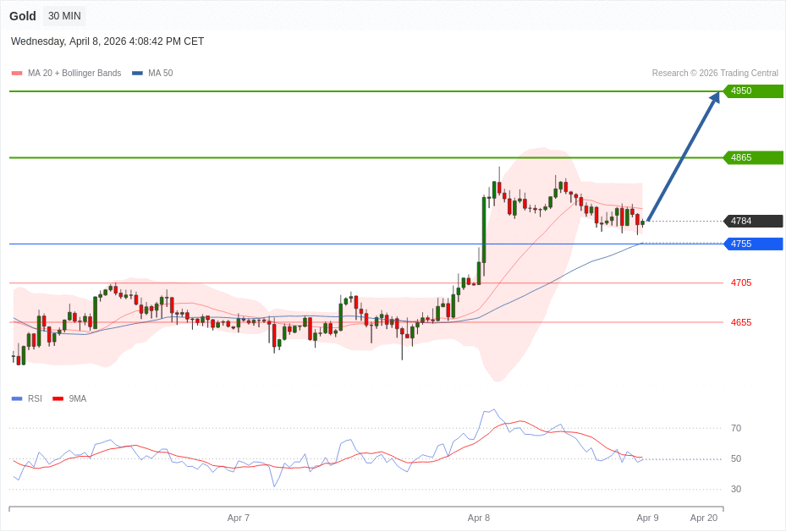Screen dimensions: 786x532
Task: Click the 30 MIN timeframe button
Action: [x=64, y=16]
